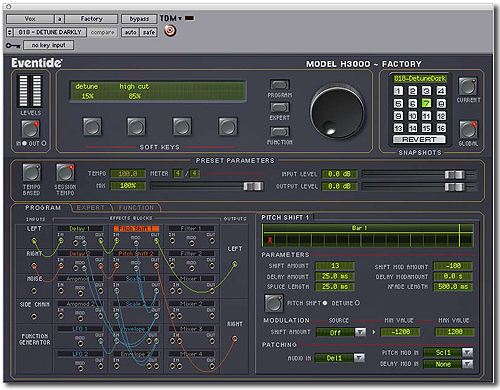This screenshot has height=390, width=500.
Task: Toggle the levels IN/OUT switch button
Action: (x=30, y=129)
